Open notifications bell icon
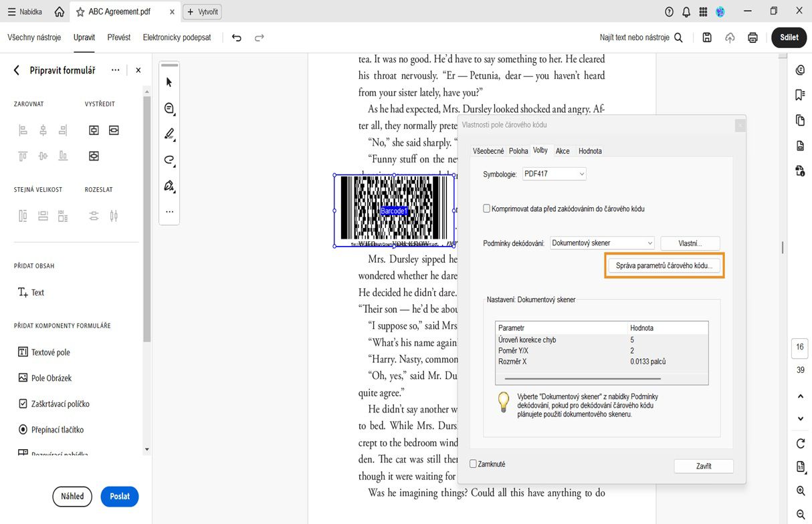 pyautogui.click(x=686, y=12)
